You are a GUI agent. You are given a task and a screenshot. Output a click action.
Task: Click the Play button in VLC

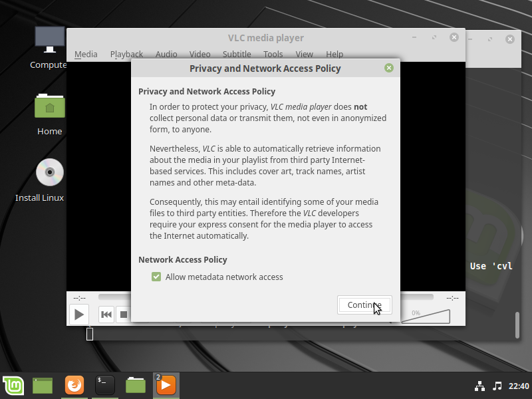pos(79,315)
